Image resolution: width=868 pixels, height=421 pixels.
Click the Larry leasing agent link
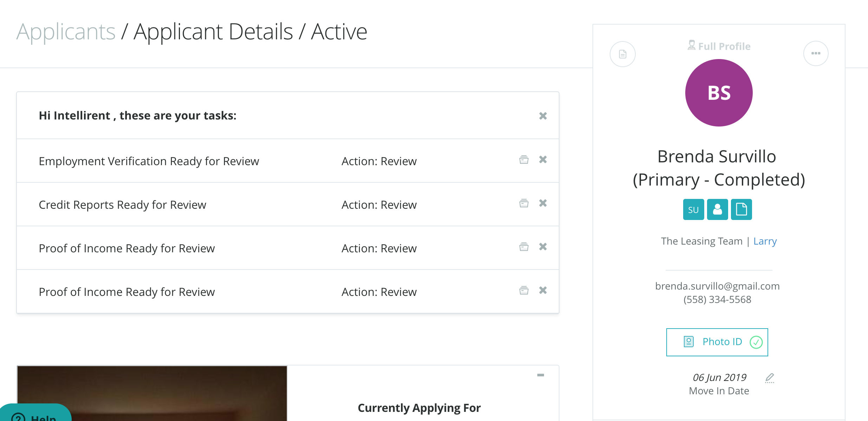[x=765, y=241]
